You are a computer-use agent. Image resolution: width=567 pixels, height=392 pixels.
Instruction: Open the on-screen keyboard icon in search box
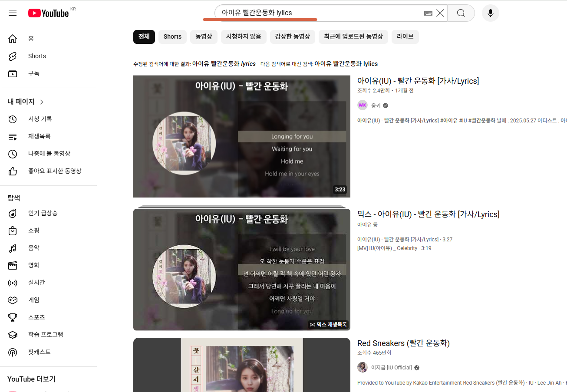[x=428, y=13]
